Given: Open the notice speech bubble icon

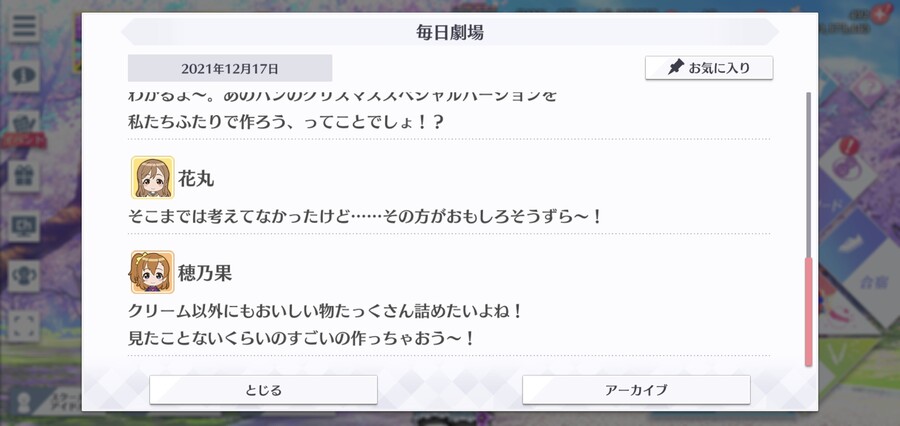Looking at the screenshot, I should pos(24,75).
